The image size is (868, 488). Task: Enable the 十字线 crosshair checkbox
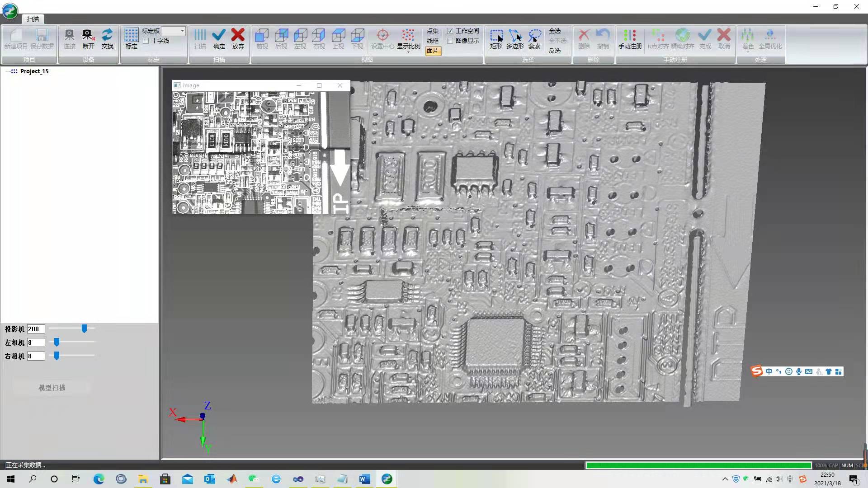point(146,41)
